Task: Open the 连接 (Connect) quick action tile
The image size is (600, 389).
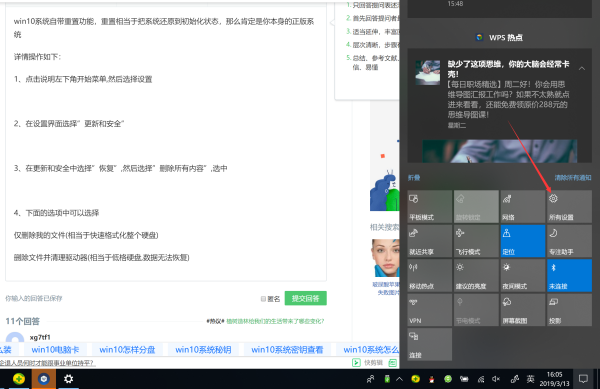Action: tap(429, 344)
